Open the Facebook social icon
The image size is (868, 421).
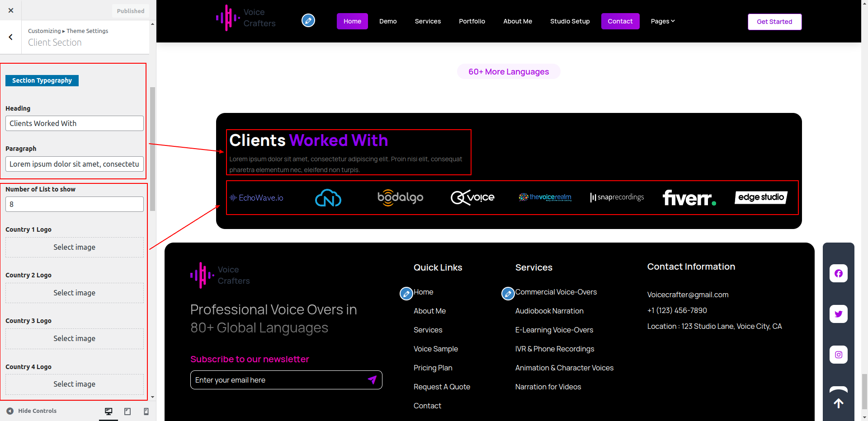(x=838, y=273)
